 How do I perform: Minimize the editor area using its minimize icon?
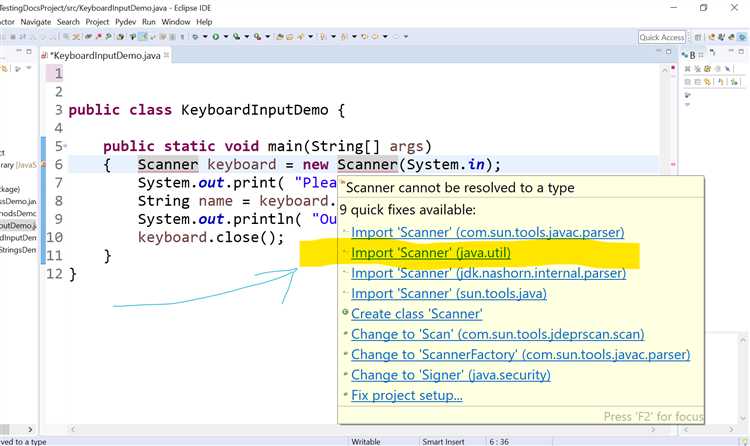[x=659, y=51]
